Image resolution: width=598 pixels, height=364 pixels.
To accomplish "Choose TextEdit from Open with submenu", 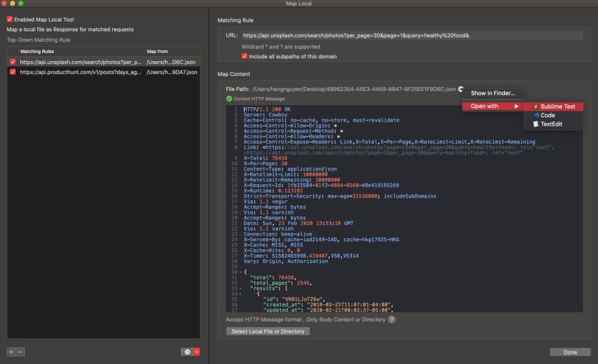I will click(x=553, y=124).
